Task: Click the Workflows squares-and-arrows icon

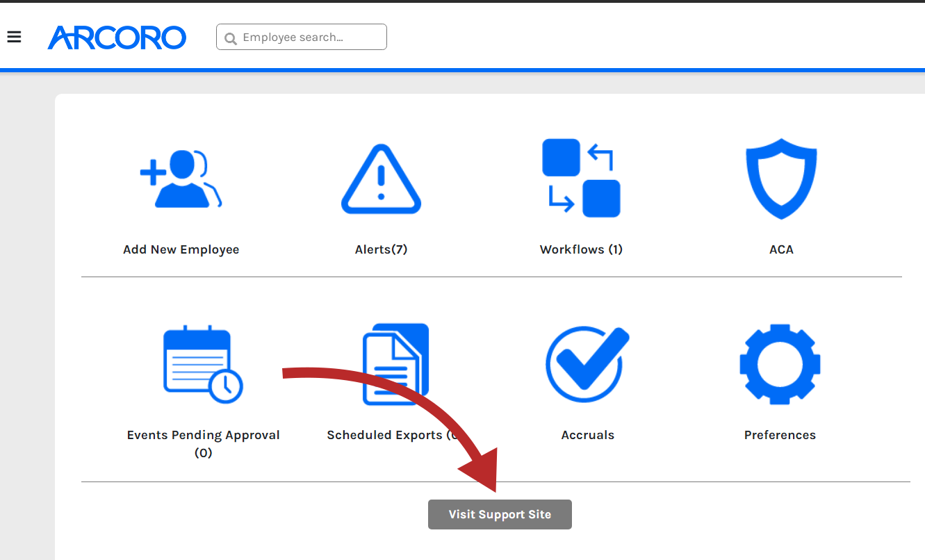Action: (581, 179)
